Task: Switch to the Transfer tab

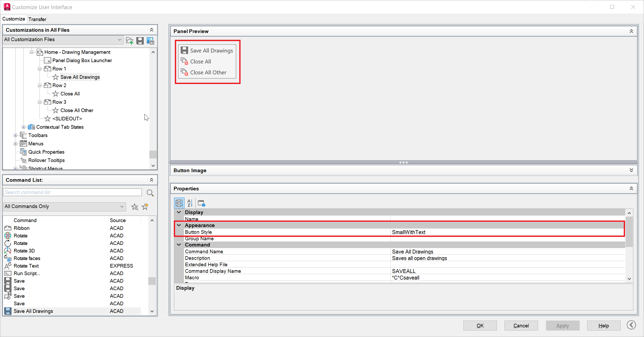Action: tap(37, 19)
